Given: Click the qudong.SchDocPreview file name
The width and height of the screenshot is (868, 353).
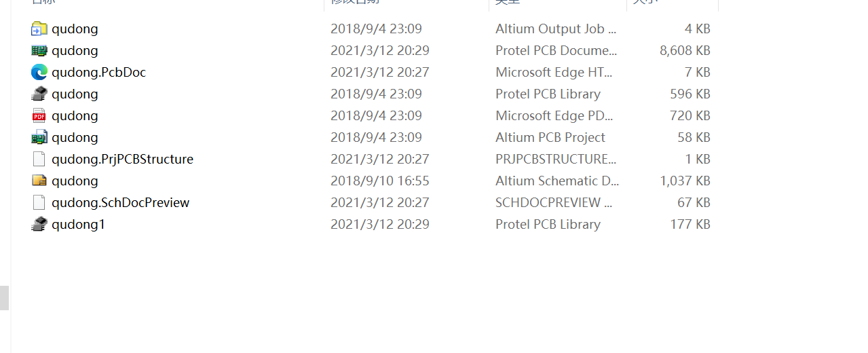Looking at the screenshot, I should coord(120,202).
